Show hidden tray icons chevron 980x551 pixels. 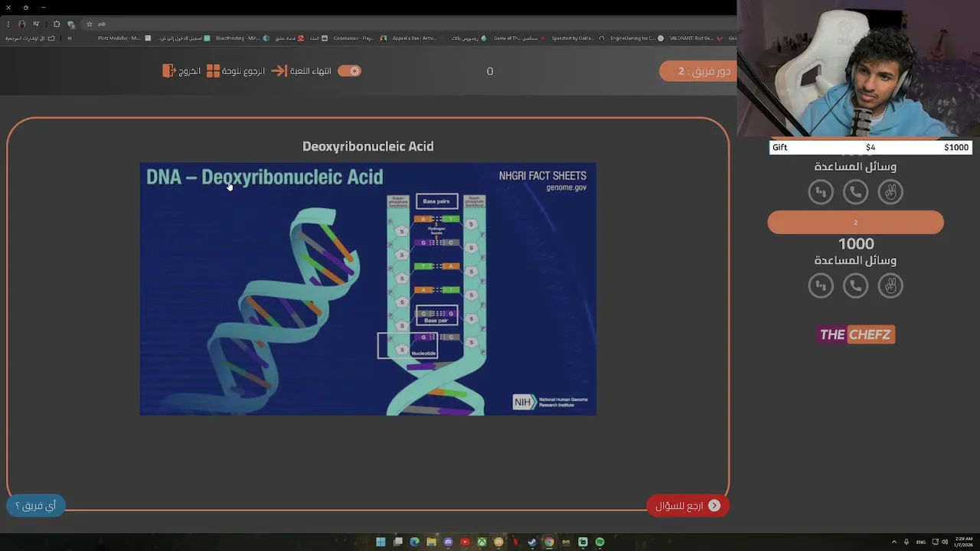894,542
